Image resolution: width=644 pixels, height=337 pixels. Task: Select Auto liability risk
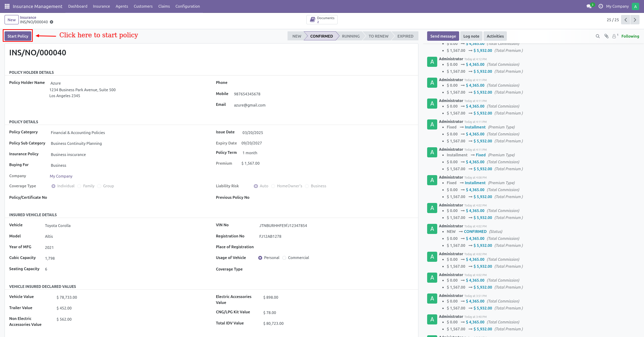[256, 186]
